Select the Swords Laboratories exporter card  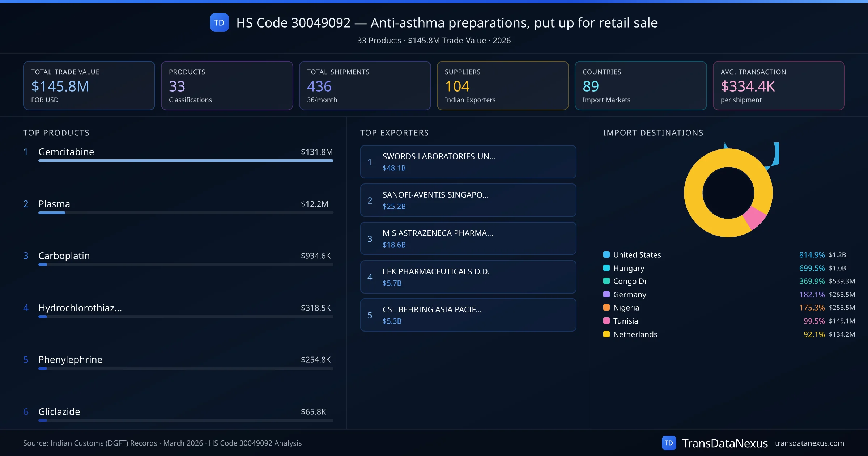[x=468, y=162]
